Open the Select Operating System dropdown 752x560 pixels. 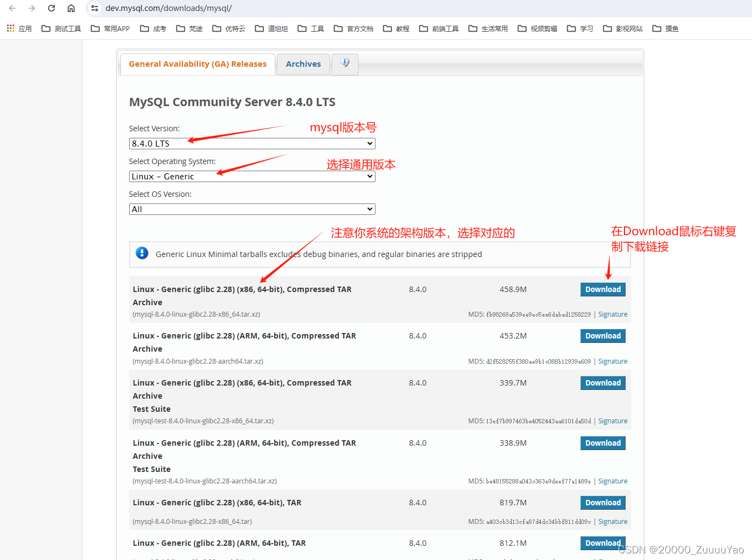pos(251,176)
